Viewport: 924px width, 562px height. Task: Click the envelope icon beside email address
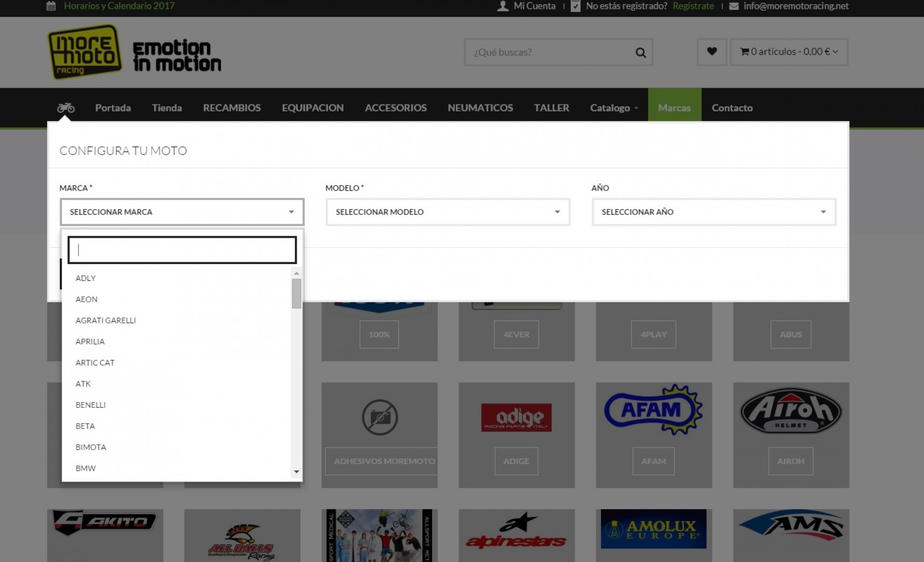[734, 6]
